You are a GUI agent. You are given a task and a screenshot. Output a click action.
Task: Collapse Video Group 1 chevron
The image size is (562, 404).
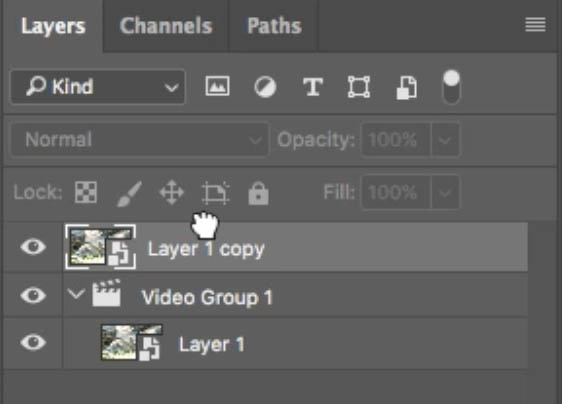click(76, 294)
